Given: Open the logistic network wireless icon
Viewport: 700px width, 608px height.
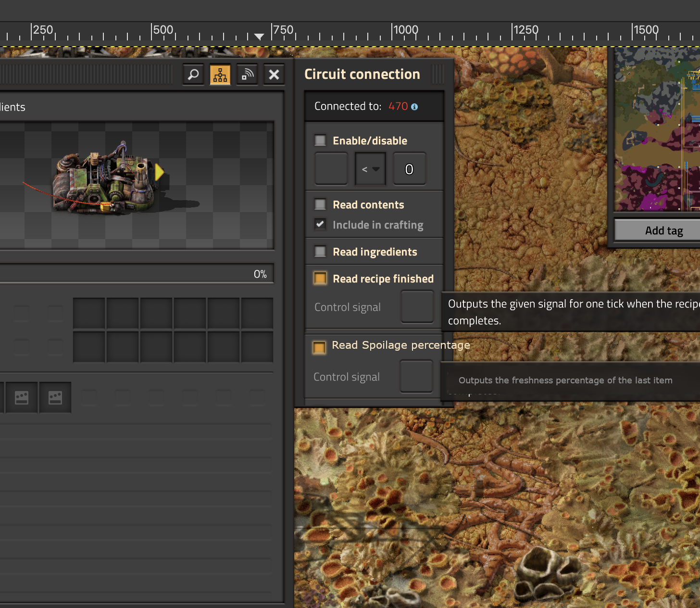Looking at the screenshot, I should (247, 75).
